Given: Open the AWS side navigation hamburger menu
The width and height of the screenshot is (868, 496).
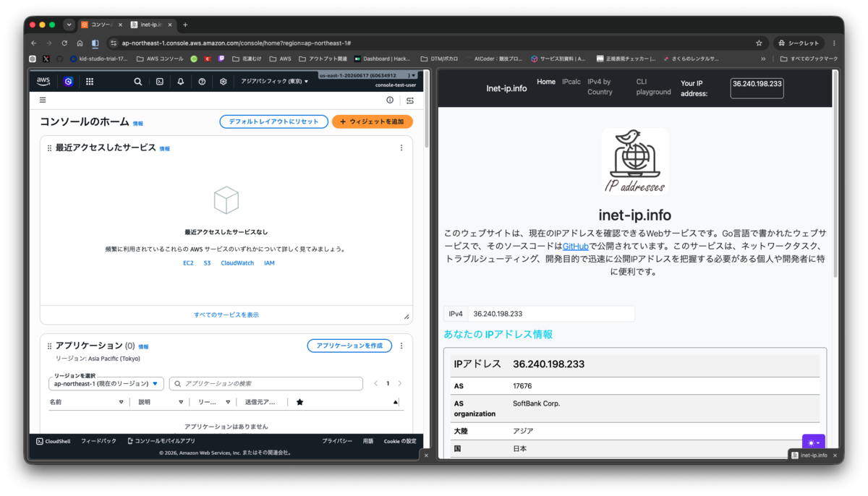Looking at the screenshot, I should [x=43, y=101].
